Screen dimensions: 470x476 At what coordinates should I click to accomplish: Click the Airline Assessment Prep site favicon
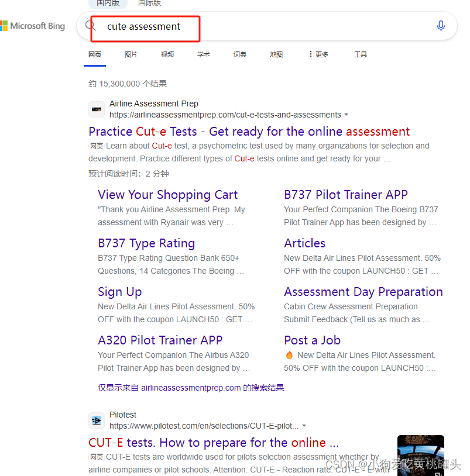click(97, 109)
